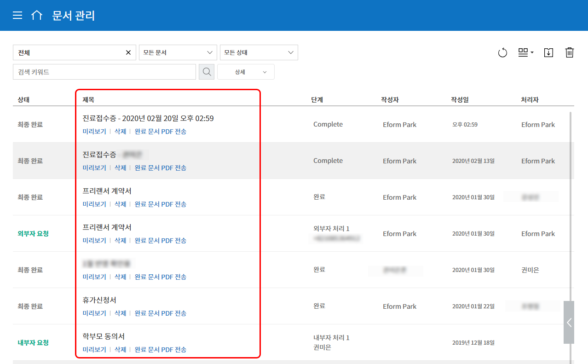Delete the 학부모 동의서 document
This screenshot has width=588, height=364.
[x=120, y=350]
